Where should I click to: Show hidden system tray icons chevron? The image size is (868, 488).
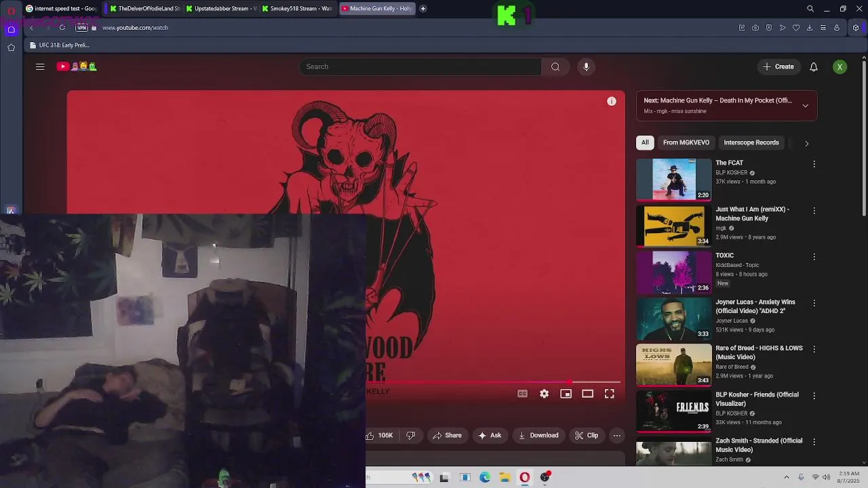[786, 477]
